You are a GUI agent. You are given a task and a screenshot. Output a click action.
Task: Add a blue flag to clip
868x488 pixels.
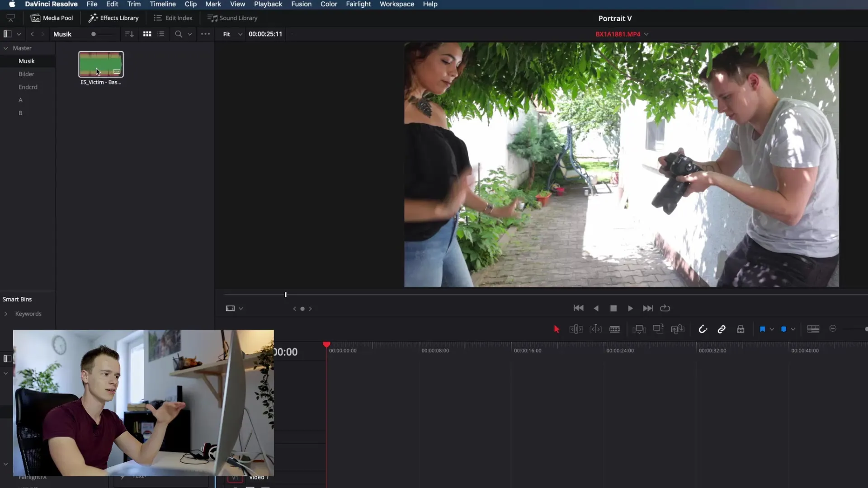click(762, 329)
